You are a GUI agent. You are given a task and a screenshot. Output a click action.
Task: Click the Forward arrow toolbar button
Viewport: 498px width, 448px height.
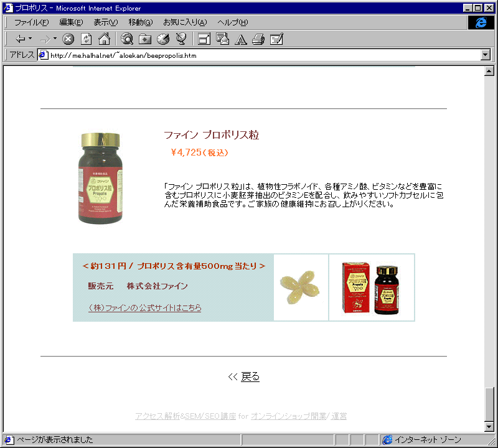pyautogui.click(x=45, y=39)
